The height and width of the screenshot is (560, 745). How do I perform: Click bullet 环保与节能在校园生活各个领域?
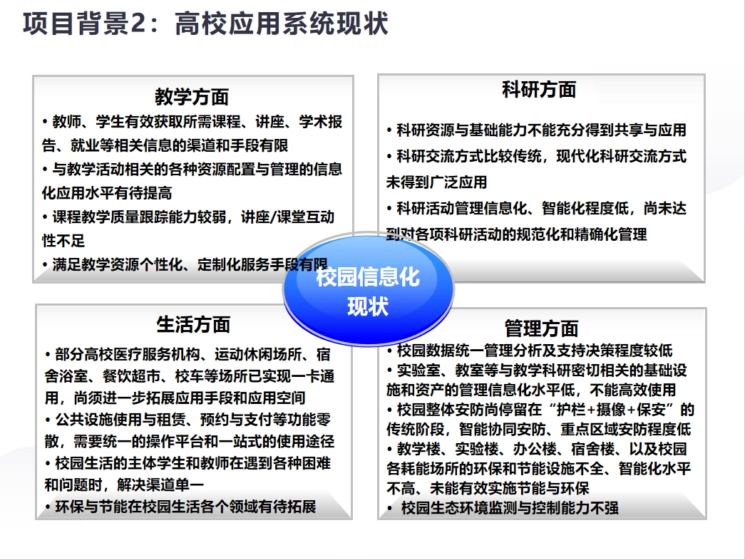(180, 507)
